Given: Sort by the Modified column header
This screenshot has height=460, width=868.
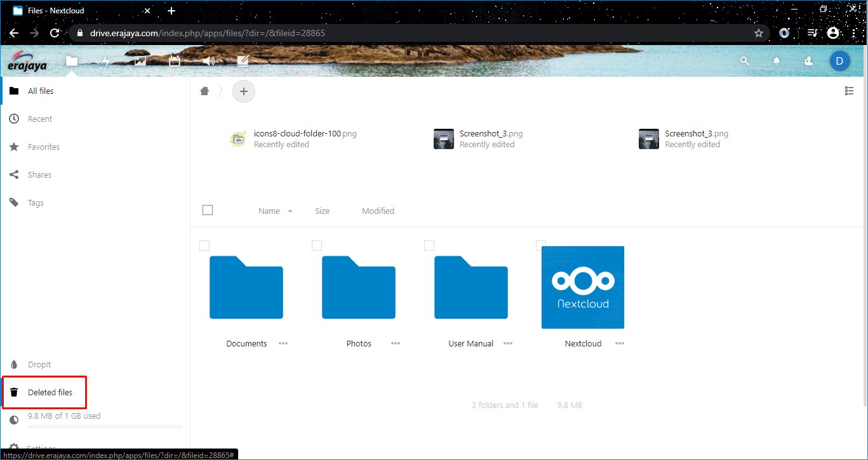Looking at the screenshot, I should [x=378, y=211].
